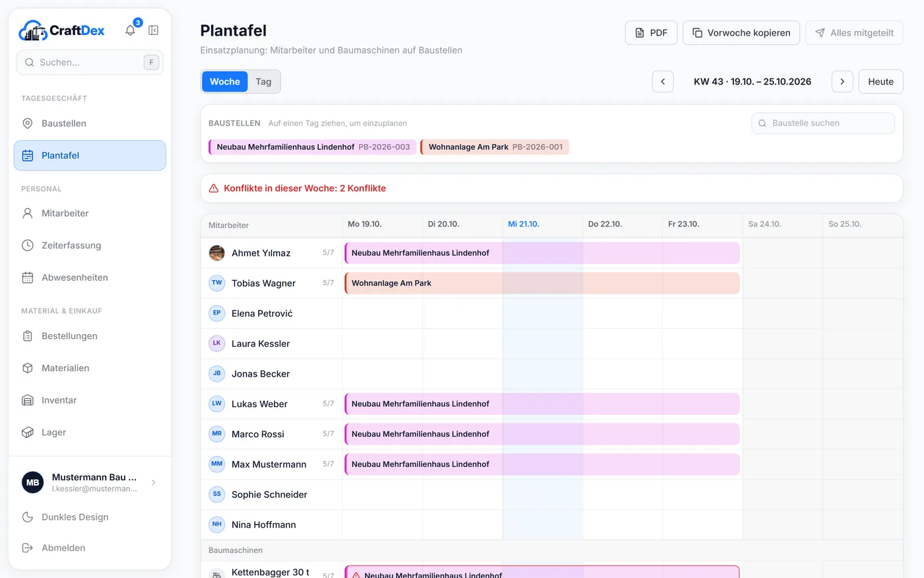Image resolution: width=924 pixels, height=578 pixels.
Task: Open Lager in the sidebar
Action: coord(90,433)
